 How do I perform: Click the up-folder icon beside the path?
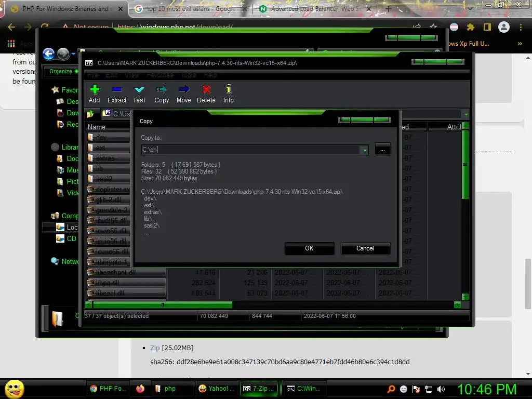click(x=90, y=114)
